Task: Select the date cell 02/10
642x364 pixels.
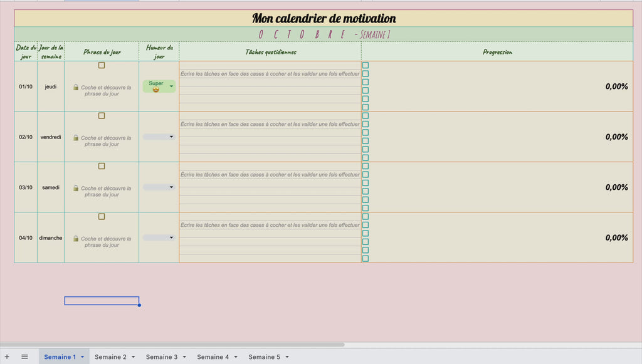Action: (26, 137)
